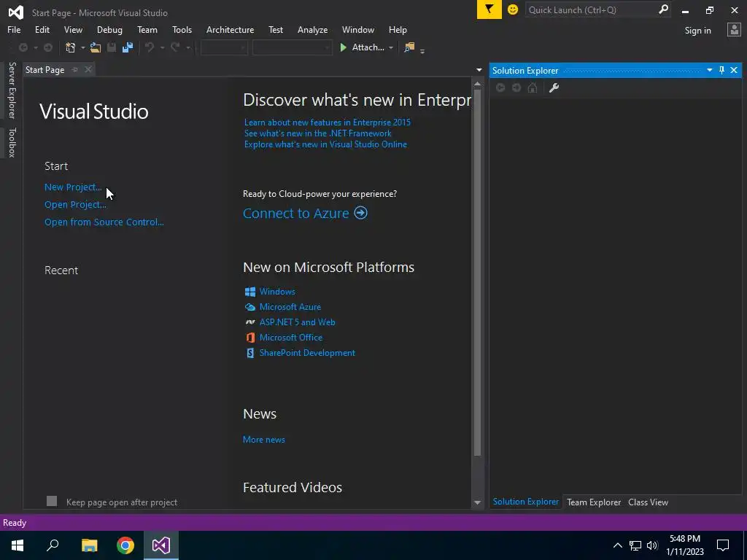The height and width of the screenshot is (560, 747).
Task: Open the Architecture menu
Action: (x=230, y=29)
